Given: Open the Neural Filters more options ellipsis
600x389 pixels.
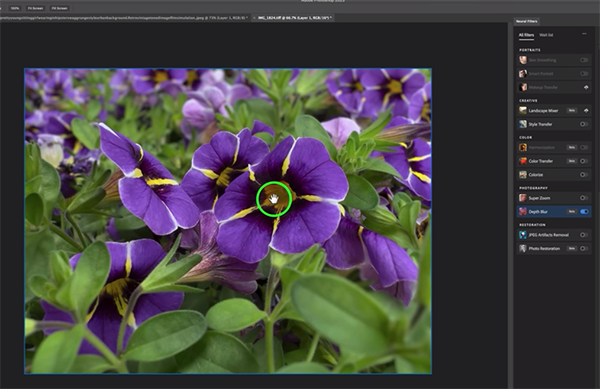Looking at the screenshot, I should point(584,34).
